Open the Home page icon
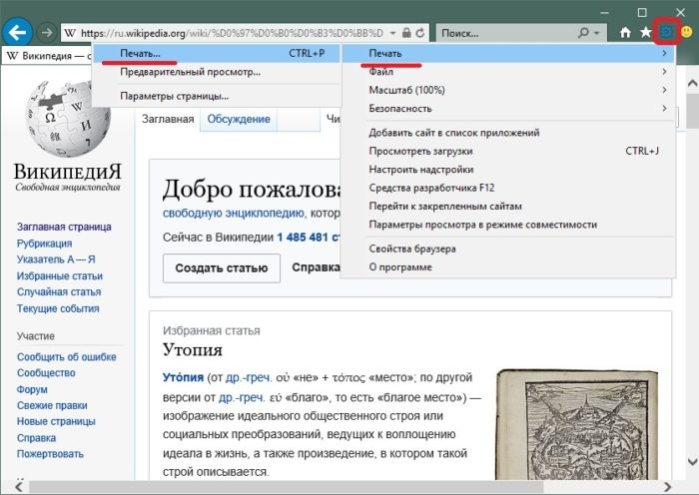699x495 pixels. 625,32
